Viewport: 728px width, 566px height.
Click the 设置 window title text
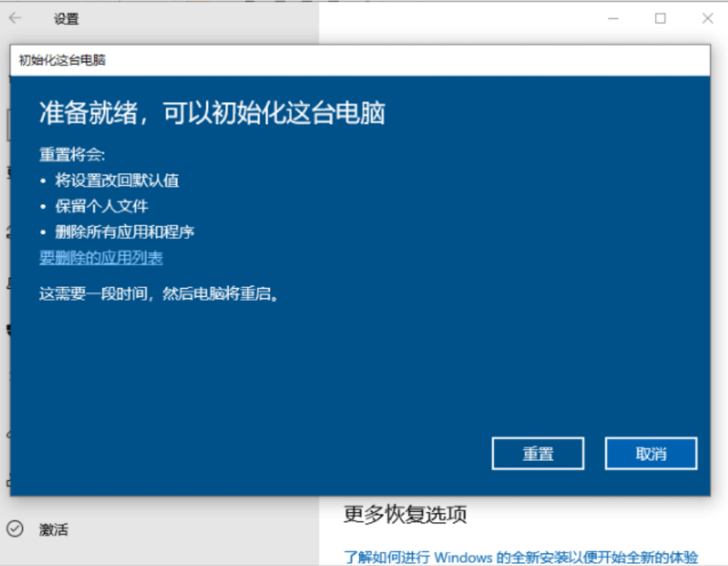point(67,19)
